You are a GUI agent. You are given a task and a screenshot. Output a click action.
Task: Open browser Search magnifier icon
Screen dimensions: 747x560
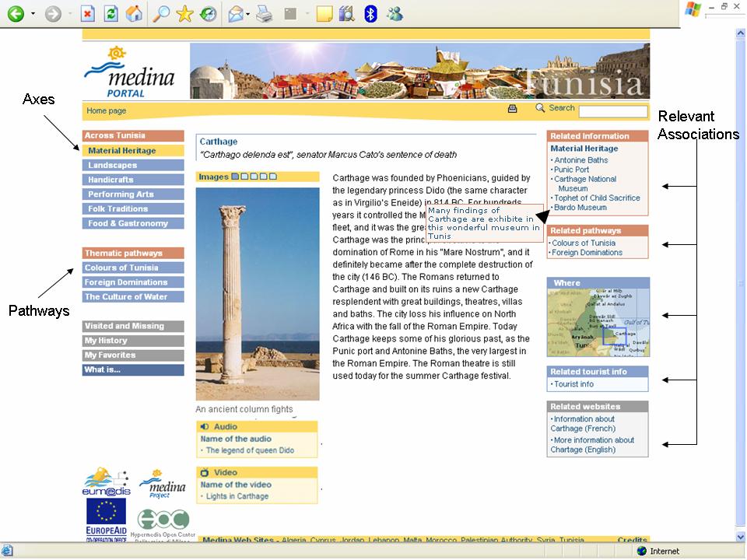[x=162, y=14]
